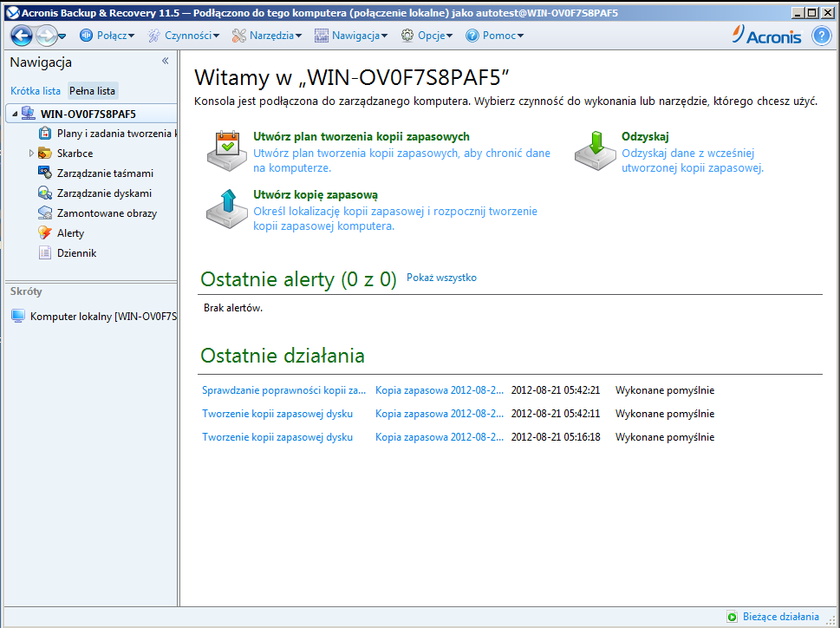Screen dimensions: 840x628
Task: Open the Tworzenie kopii zapasowej dysku activity at 05:16:18
Action: click(277, 437)
